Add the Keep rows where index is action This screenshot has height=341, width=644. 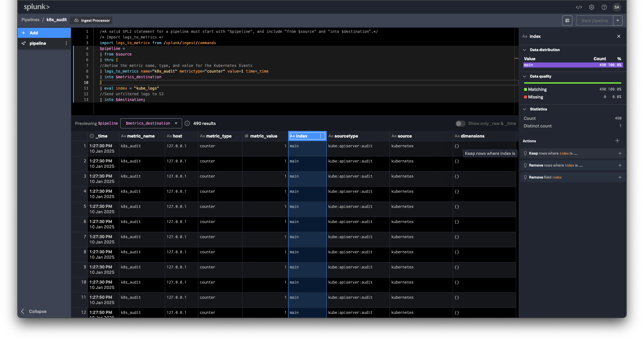620,153
